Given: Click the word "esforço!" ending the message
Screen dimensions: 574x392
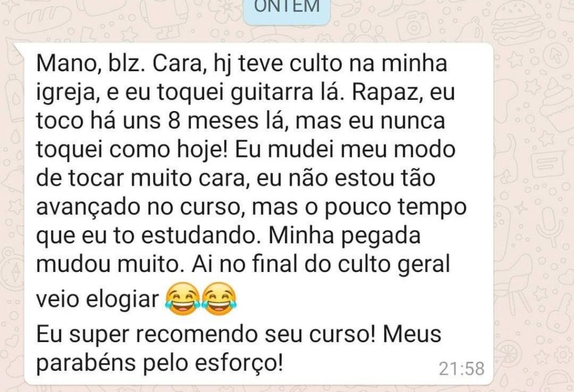Looking at the screenshot, I should pyautogui.click(x=239, y=364).
